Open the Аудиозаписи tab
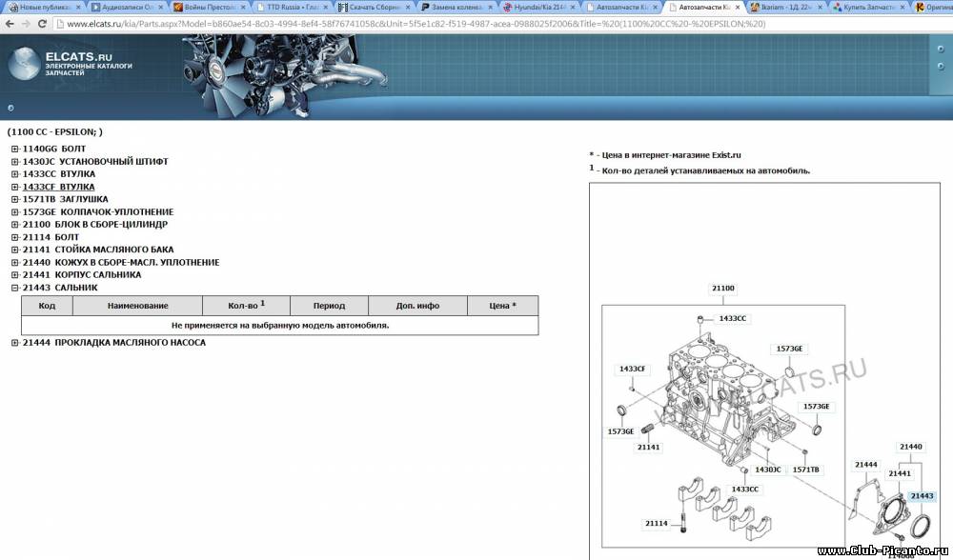This screenshot has height=560, width=953. click(x=127, y=8)
